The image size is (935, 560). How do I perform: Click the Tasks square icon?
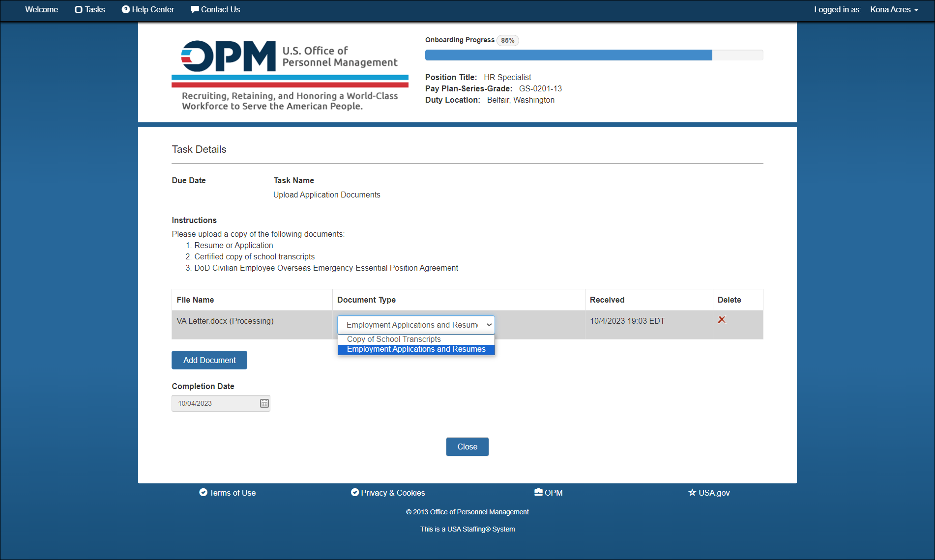point(78,9)
